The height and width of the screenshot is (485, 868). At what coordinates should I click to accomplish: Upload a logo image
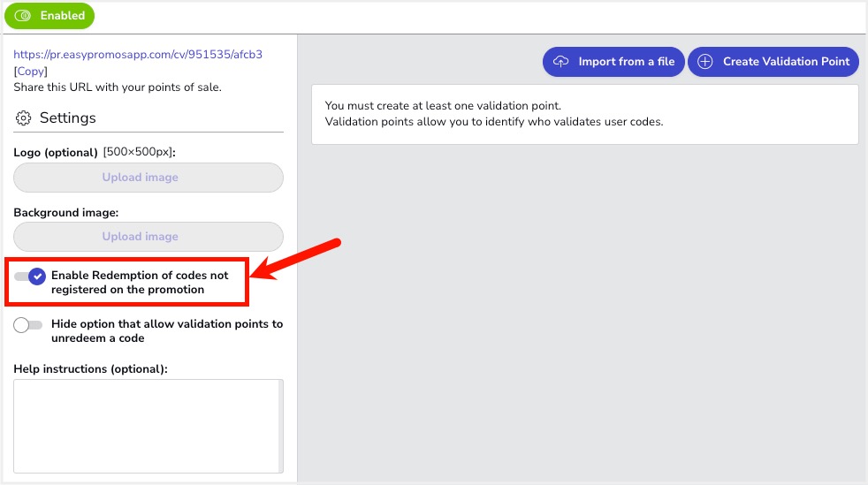tap(148, 178)
